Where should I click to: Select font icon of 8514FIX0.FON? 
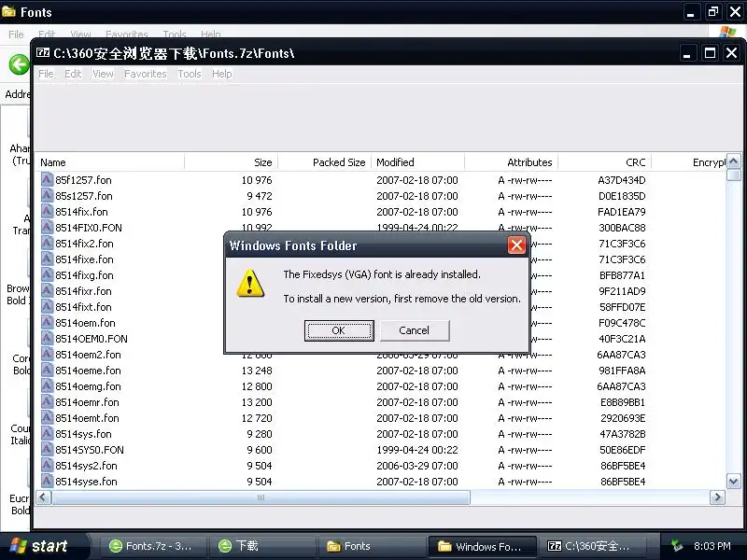coord(47,227)
